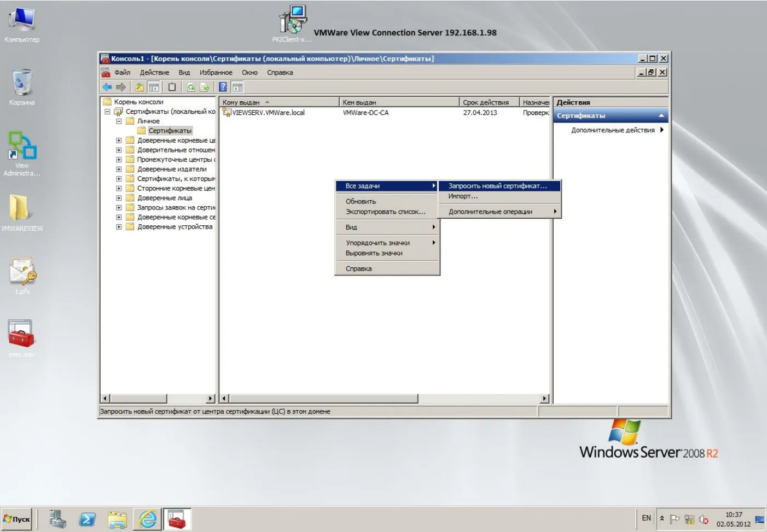767x532 pixels.
Task: Click the clipboard Paste toolbar icon
Action: click(172, 87)
